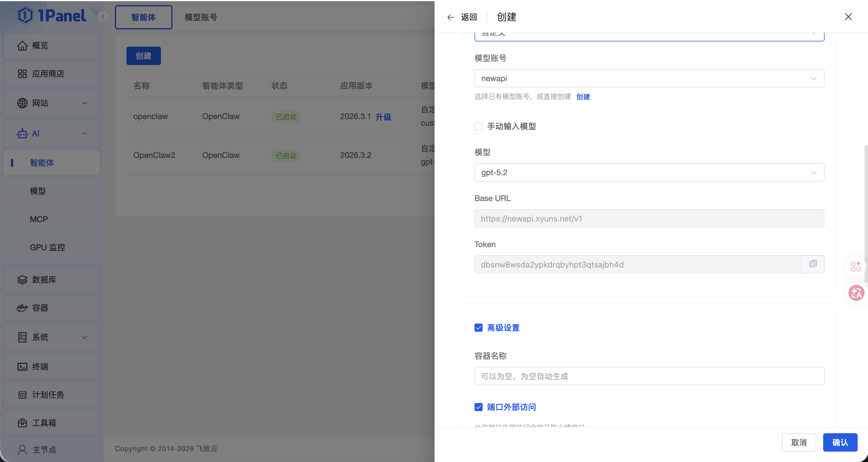This screenshot has width=868, height=462.
Task: Select MCP in the AI sidebar menu
Action: pos(39,219)
